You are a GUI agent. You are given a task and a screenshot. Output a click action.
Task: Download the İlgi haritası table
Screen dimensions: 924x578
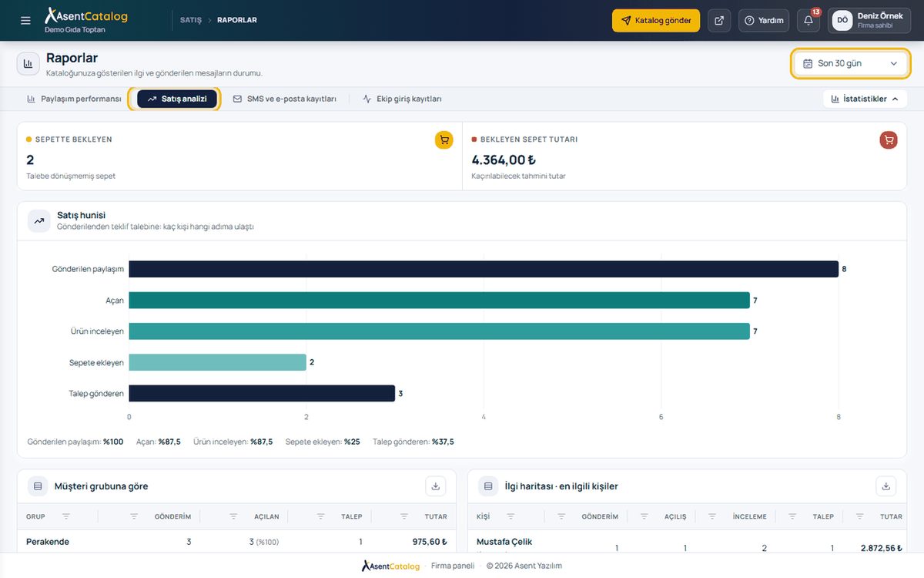pyautogui.click(x=886, y=486)
